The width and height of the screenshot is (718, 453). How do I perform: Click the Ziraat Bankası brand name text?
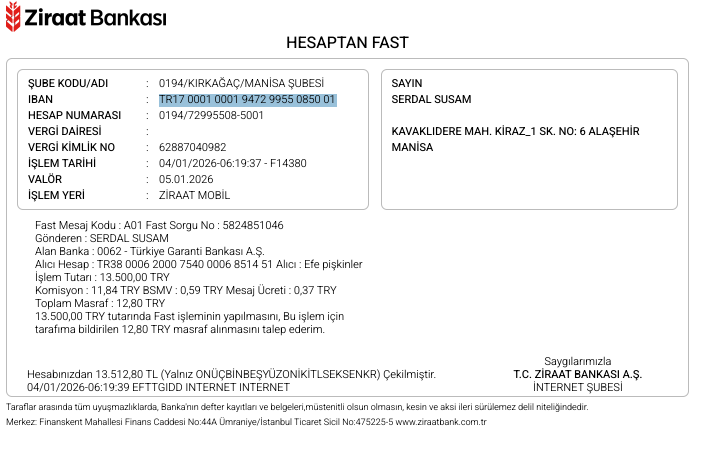pyautogui.click(x=95, y=18)
